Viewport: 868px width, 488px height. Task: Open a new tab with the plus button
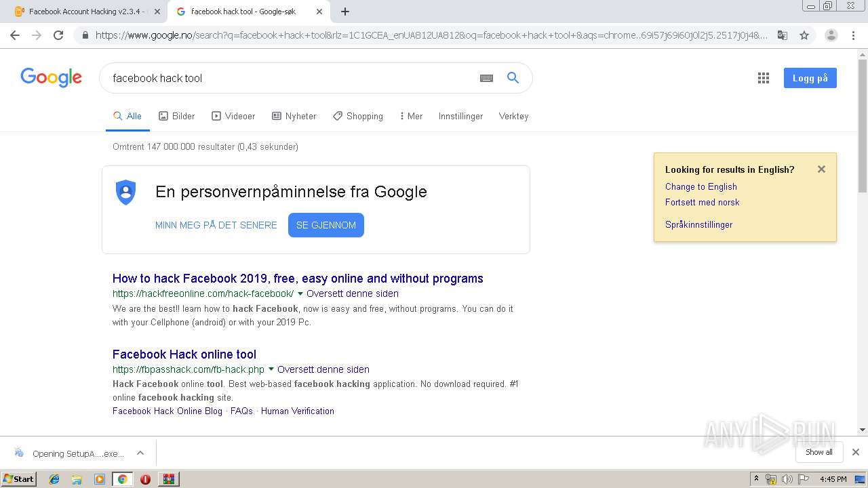345,12
